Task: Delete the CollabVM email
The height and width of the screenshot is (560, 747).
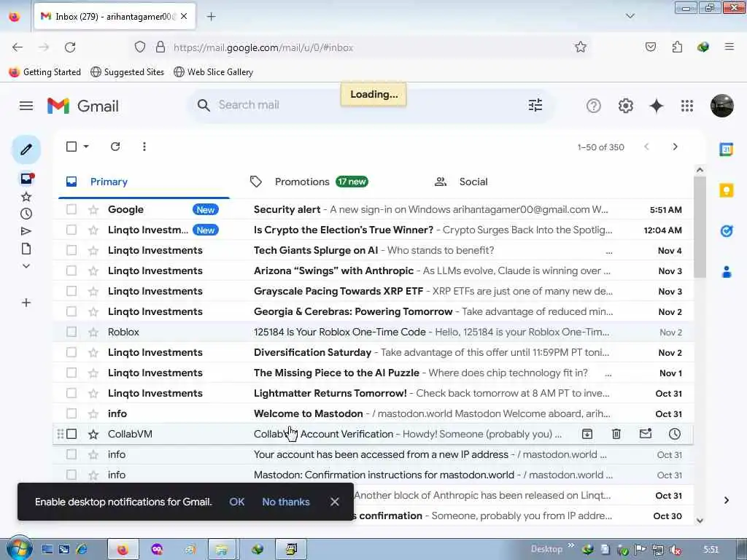Action: 616,434
